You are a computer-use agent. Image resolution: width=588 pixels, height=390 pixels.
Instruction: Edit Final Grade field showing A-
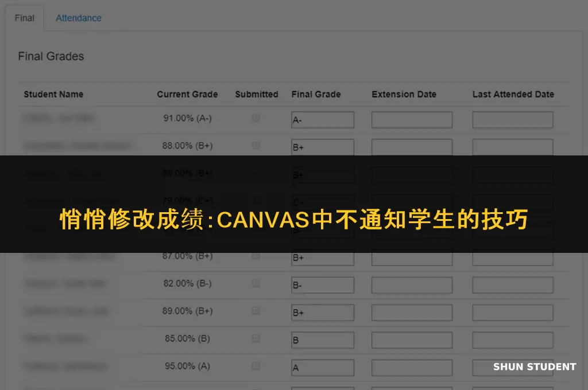point(323,120)
